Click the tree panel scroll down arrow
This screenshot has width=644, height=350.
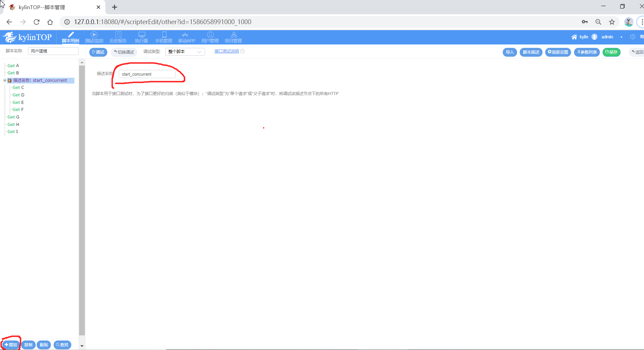click(82, 346)
